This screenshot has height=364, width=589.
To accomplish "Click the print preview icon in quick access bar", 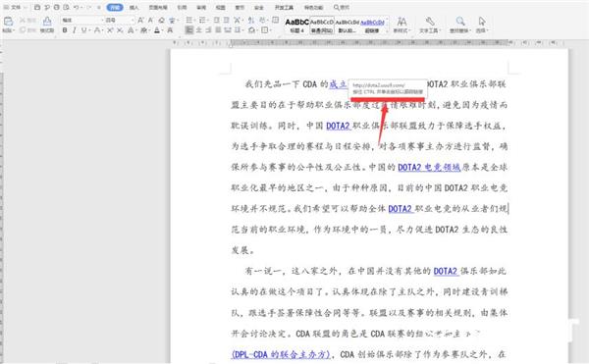I will click(x=66, y=7).
